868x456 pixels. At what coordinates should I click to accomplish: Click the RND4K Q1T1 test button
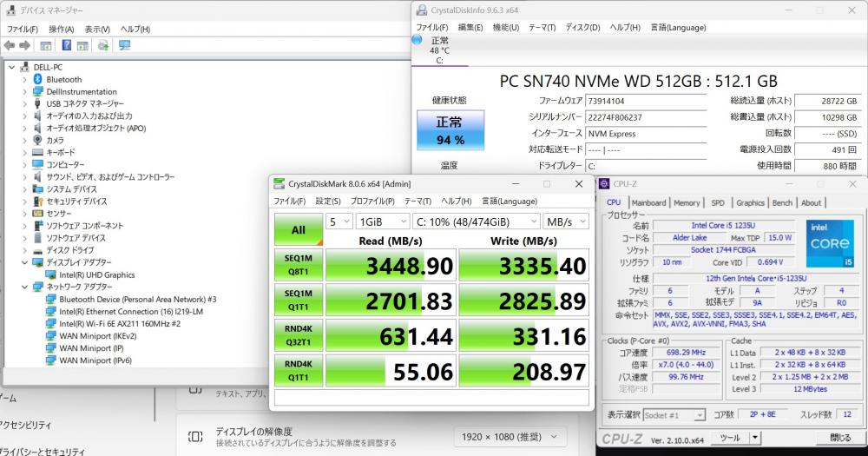tap(299, 371)
